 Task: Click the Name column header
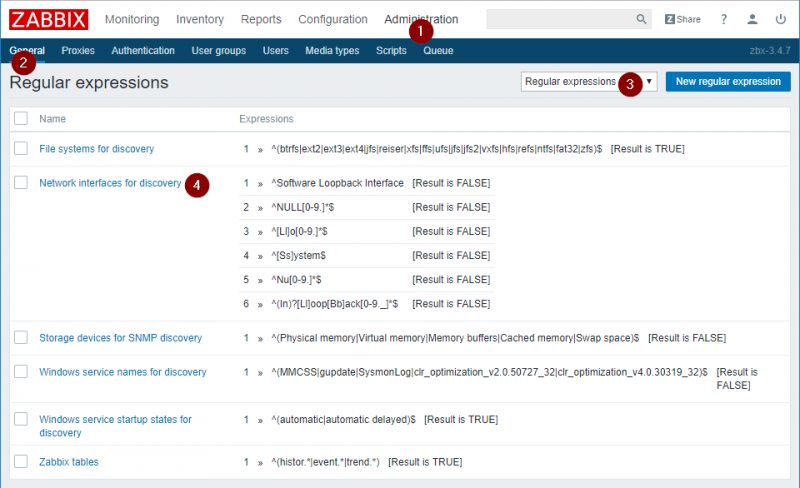coord(53,118)
